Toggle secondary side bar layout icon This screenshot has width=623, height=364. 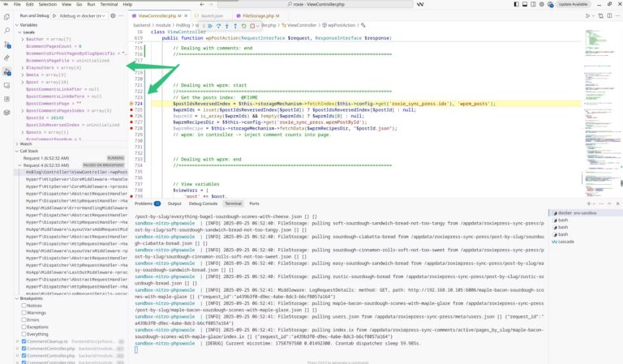click(533, 4)
